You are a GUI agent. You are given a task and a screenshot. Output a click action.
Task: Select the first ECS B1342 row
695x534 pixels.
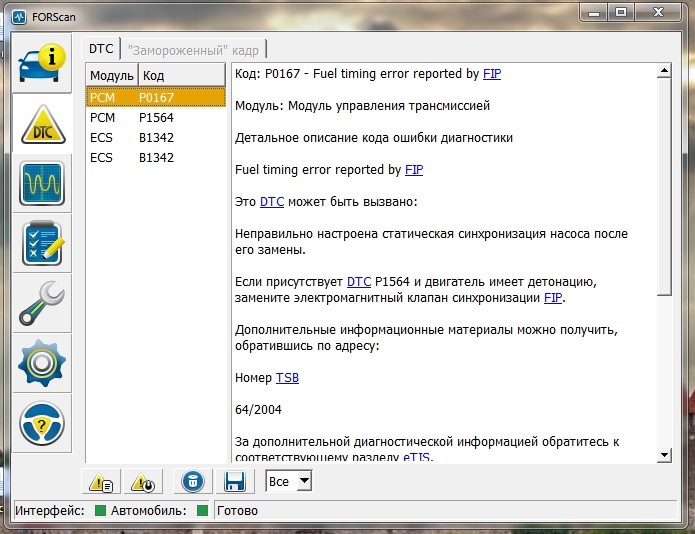[x=156, y=137]
